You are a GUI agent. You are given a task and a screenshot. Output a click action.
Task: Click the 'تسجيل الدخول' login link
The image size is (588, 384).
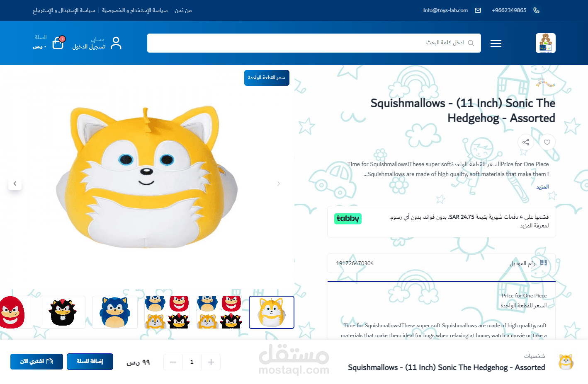[89, 47]
